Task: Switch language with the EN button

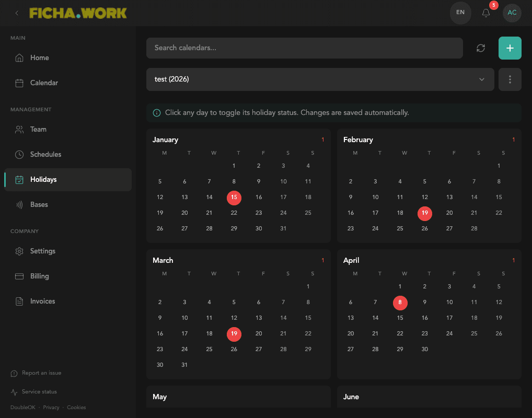Action: click(460, 13)
